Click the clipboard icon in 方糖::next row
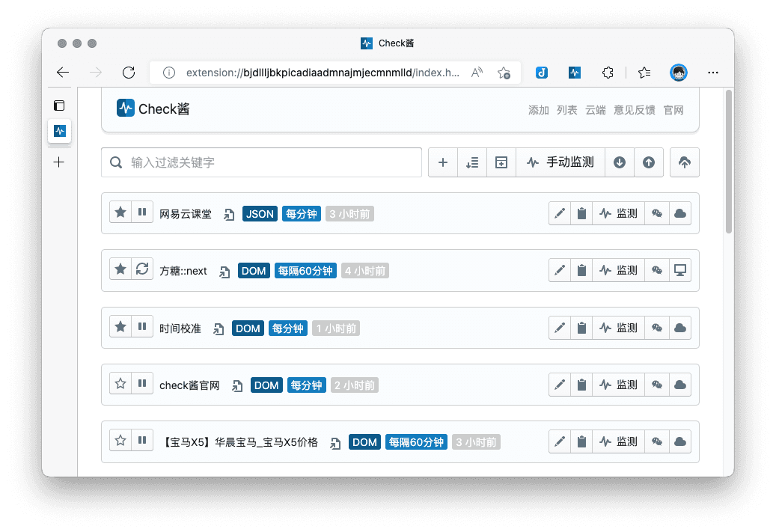The image size is (776, 532). coord(581,271)
